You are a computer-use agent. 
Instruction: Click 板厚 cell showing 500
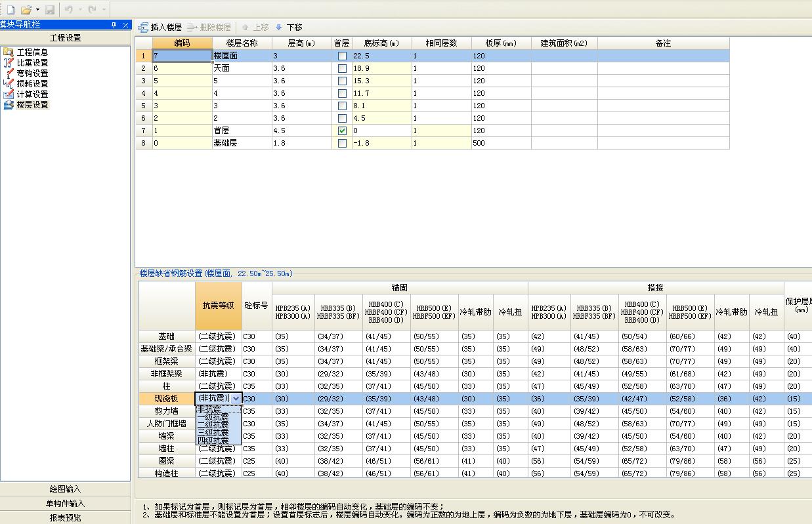[502, 143]
